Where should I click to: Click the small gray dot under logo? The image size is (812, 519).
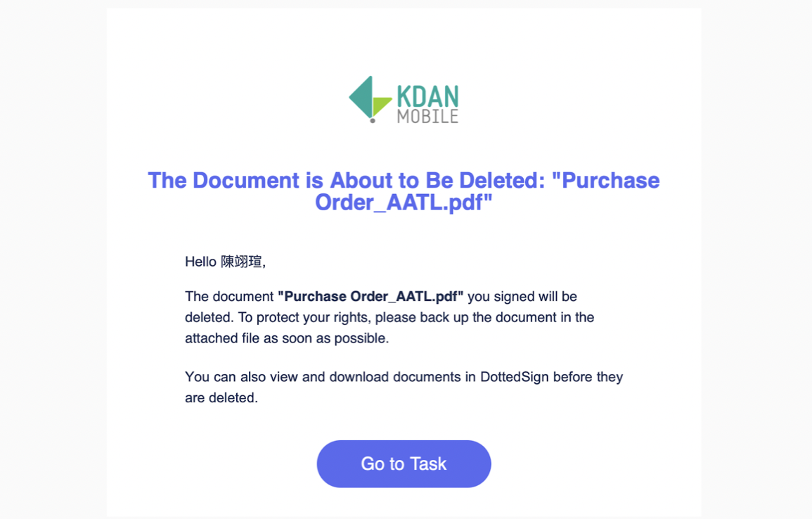click(x=373, y=121)
